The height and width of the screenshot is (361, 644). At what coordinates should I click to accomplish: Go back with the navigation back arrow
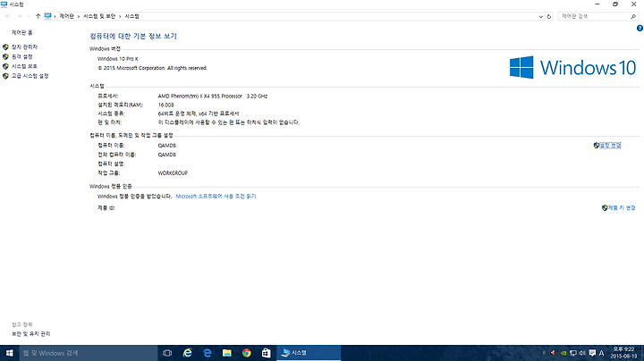[7, 16]
